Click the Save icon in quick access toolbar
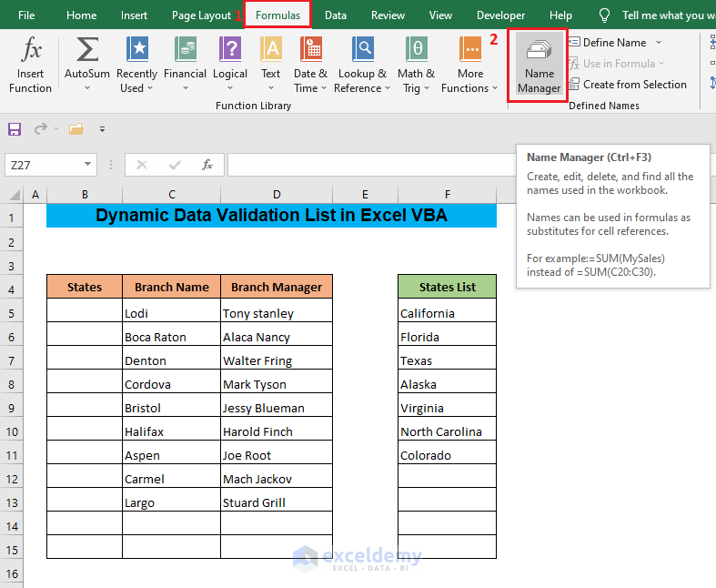Viewport: 716px width, 588px height. click(x=15, y=129)
